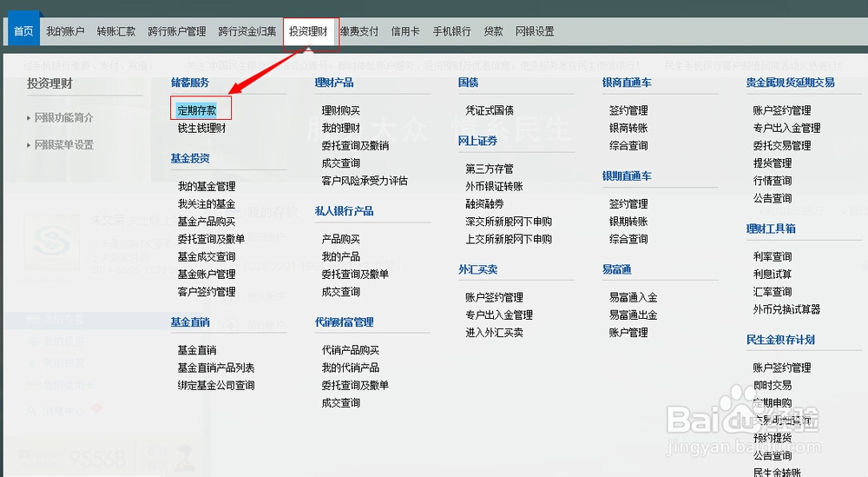The width and height of the screenshot is (868, 477).
Task: Click 深交所新股网下申购
Action: (509, 222)
